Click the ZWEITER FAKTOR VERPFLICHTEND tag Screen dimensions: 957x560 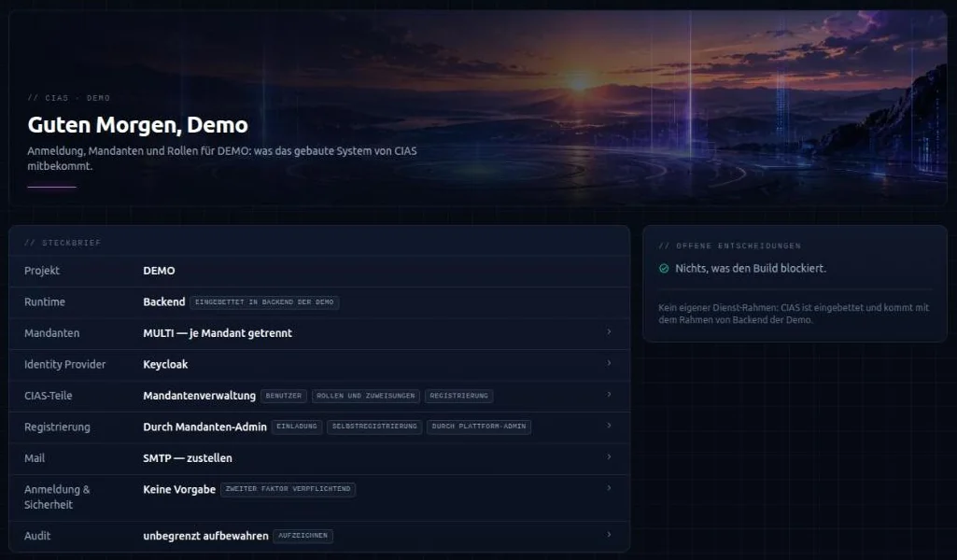tap(289, 489)
